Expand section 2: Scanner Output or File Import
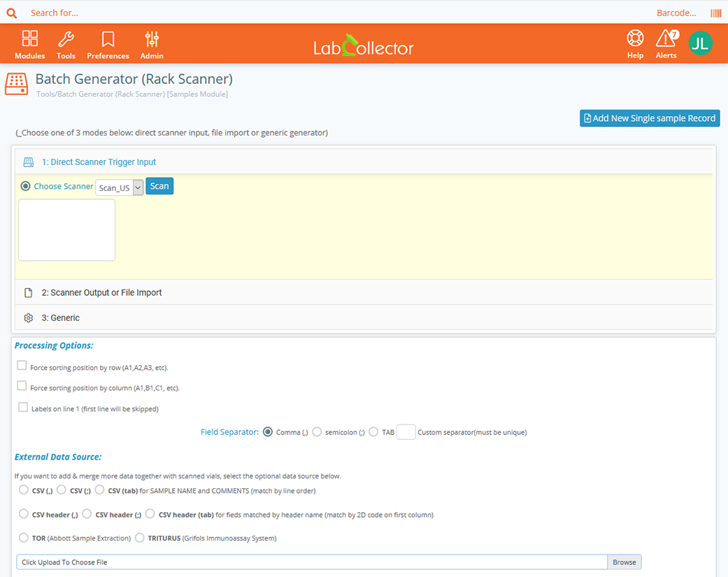The image size is (728, 577). coord(364,292)
